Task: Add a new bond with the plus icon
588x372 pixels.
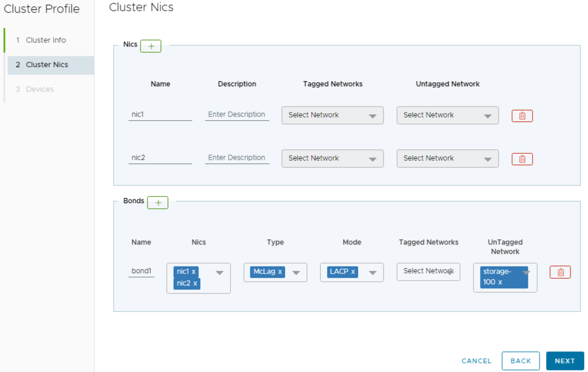Action: click(x=157, y=203)
